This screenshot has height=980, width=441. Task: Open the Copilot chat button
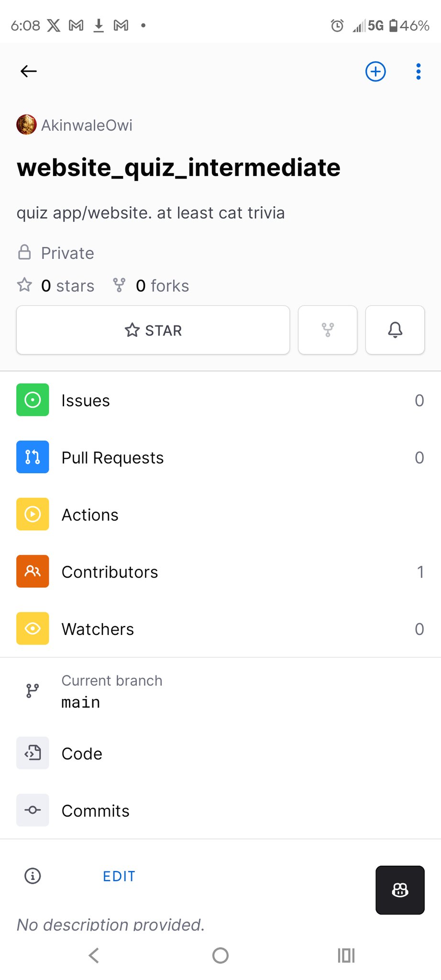click(x=400, y=890)
